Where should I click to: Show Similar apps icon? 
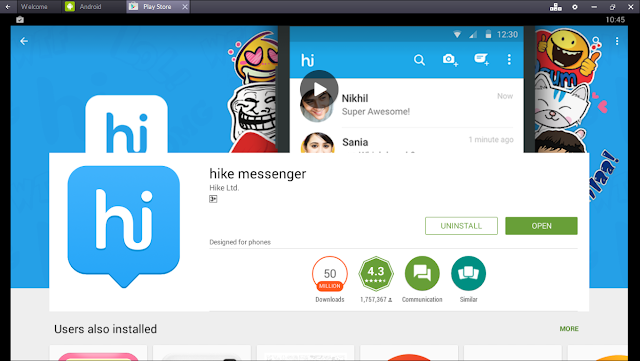coord(469,274)
